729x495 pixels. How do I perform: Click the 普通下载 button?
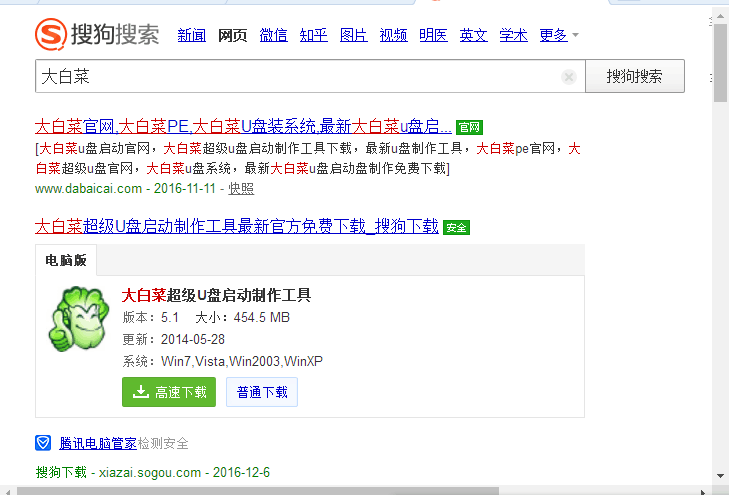(x=262, y=392)
